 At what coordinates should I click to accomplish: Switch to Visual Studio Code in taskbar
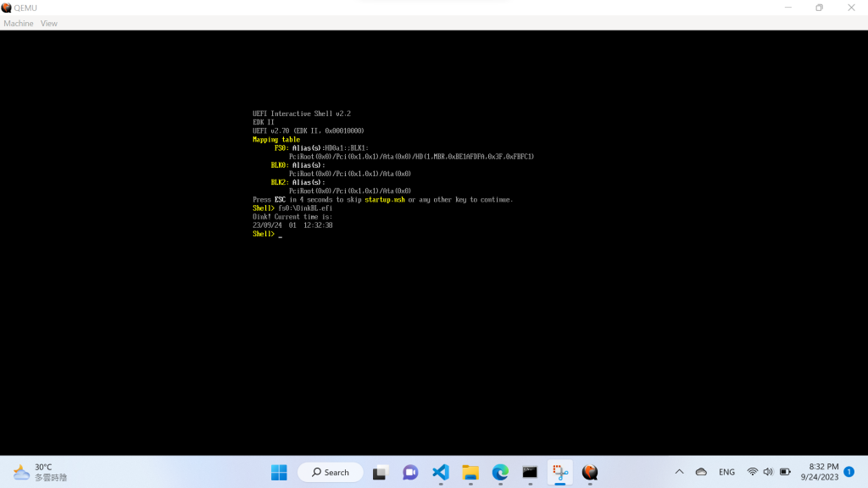point(441,473)
